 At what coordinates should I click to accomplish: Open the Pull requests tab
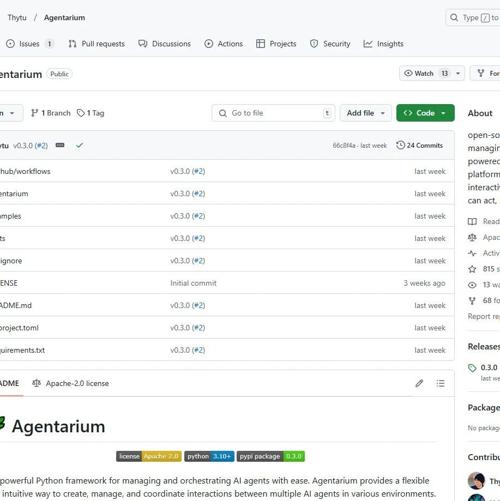(x=97, y=44)
